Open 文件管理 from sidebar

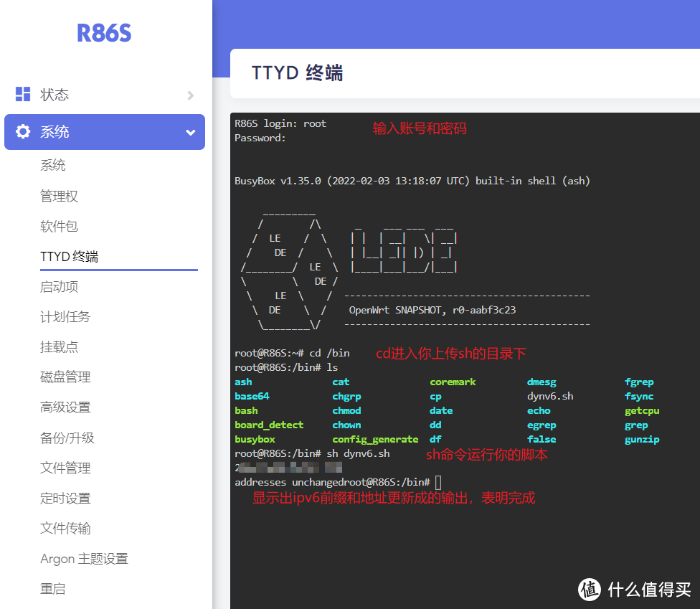(x=65, y=468)
